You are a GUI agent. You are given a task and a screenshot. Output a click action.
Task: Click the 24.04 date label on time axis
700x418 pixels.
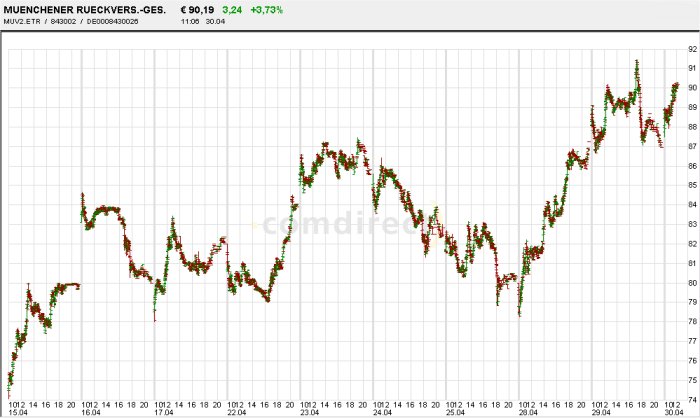383,413
